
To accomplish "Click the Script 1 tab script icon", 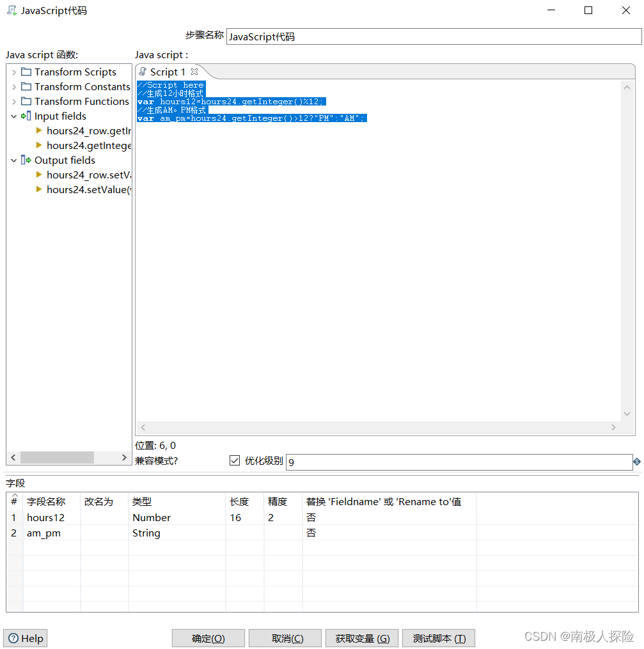I will pyautogui.click(x=143, y=72).
